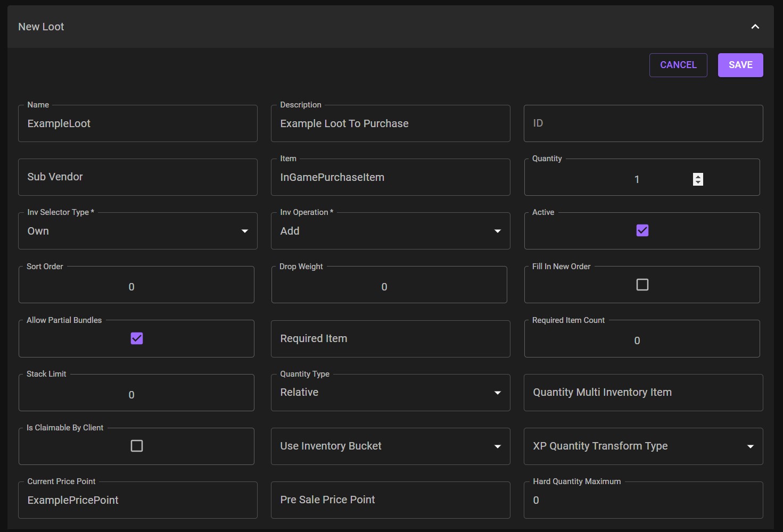Select the Sub Vendor field
The width and height of the screenshot is (783, 532).
pyautogui.click(x=138, y=177)
